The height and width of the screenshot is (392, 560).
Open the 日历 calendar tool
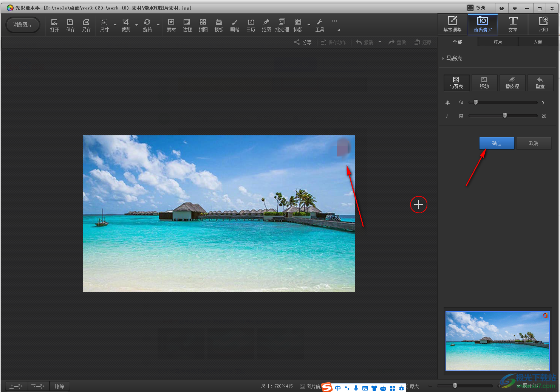click(x=251, y=25)
